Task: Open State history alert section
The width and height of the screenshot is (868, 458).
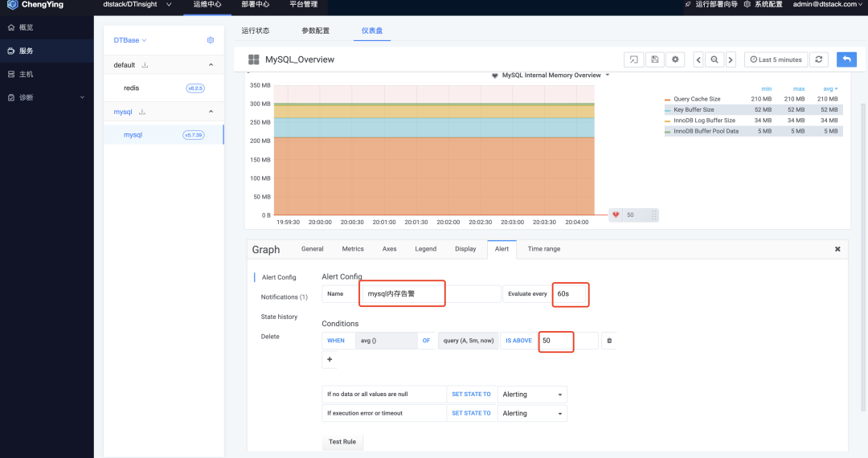Action: (279, 317)
